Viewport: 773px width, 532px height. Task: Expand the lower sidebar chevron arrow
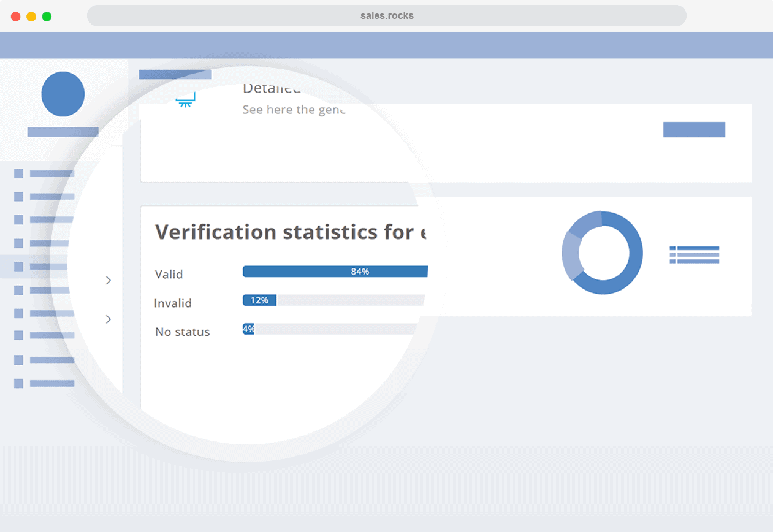click(x=109, y=319)
